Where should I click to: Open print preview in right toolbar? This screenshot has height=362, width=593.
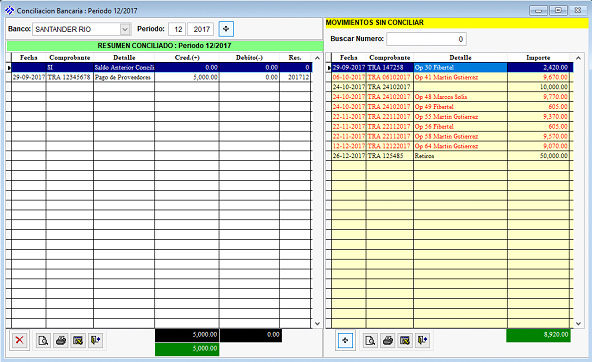[370, 340]
